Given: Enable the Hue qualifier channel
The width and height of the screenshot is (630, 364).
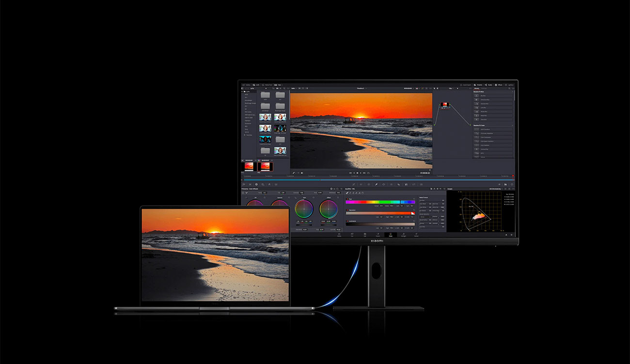Looking at the screenshot, I should (347, 199).
